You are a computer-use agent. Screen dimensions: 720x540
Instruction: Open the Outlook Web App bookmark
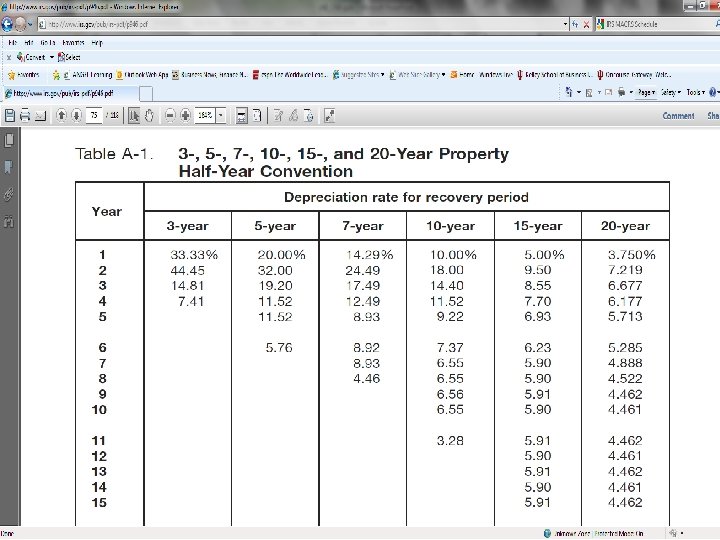pos(142,74)
